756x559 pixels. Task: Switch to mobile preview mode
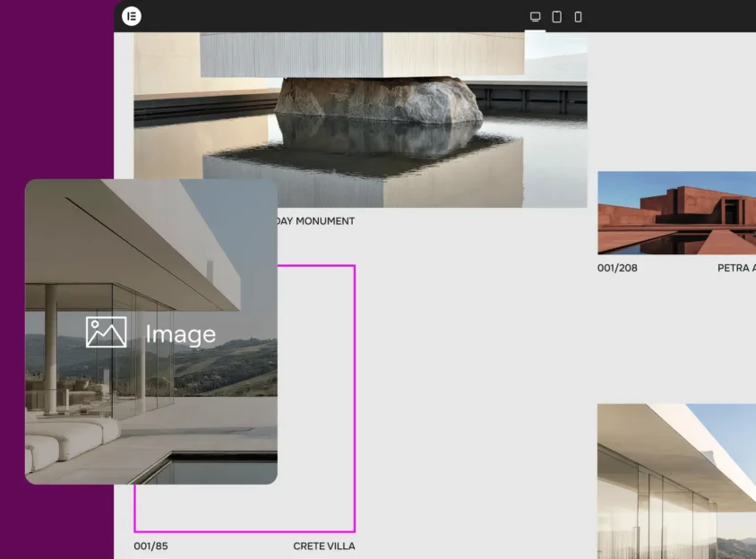coord(578,17)
